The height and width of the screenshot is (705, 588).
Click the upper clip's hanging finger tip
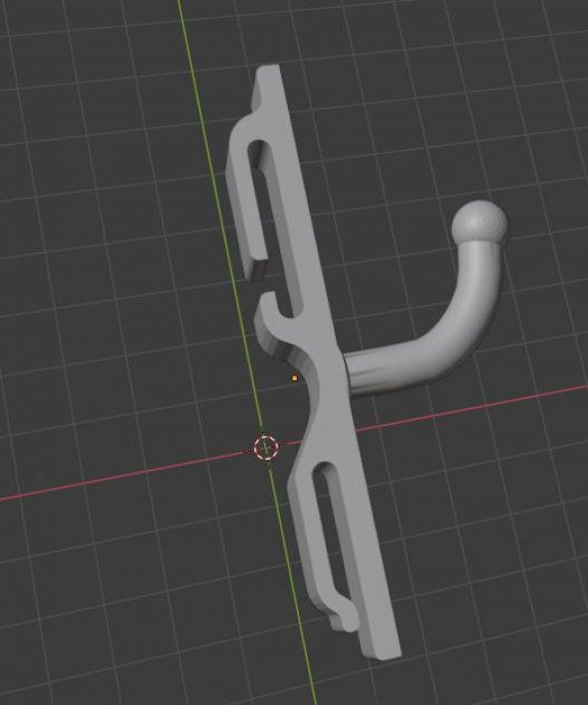pyautogui.click(x=256, y=270)
